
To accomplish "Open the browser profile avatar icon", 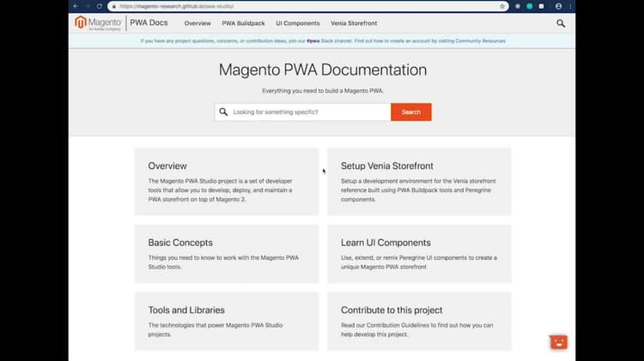I will tap(558, 6).
